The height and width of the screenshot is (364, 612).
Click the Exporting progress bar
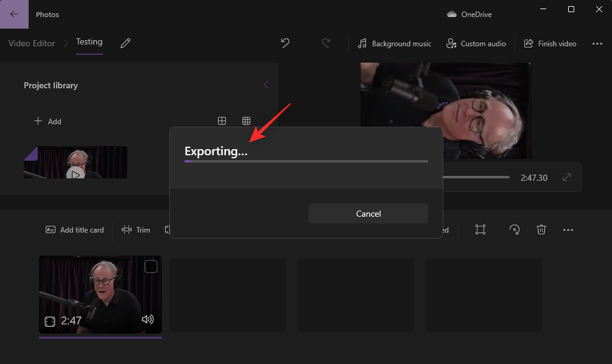pyautogui.click(x=306, y=161)
